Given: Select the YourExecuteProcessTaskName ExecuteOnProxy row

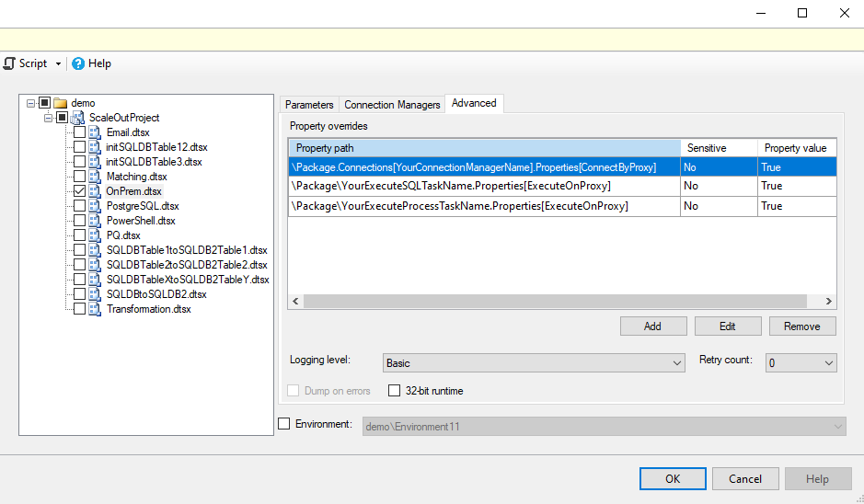Looking at the screenshot, I should tap(562, 206).
